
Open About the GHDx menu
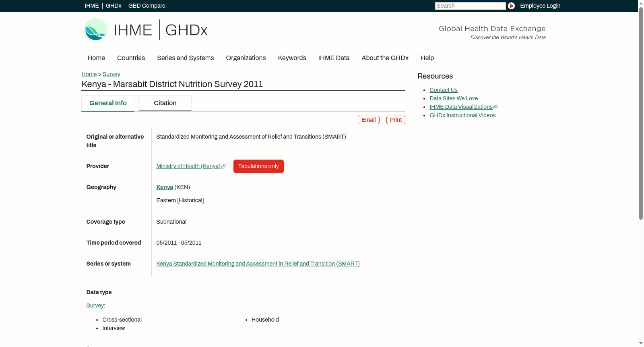click(x=385, y=58)
